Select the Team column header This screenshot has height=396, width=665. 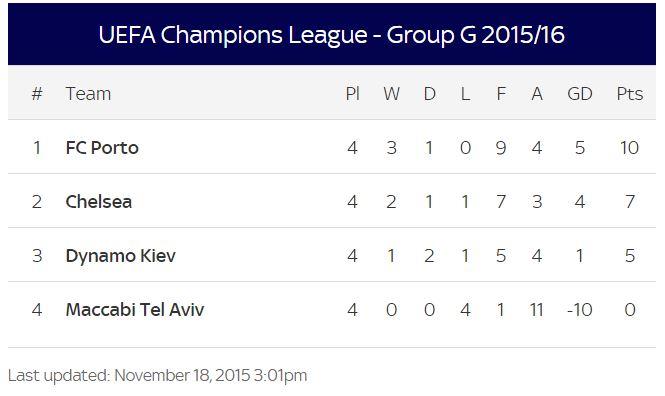point(89,94)
